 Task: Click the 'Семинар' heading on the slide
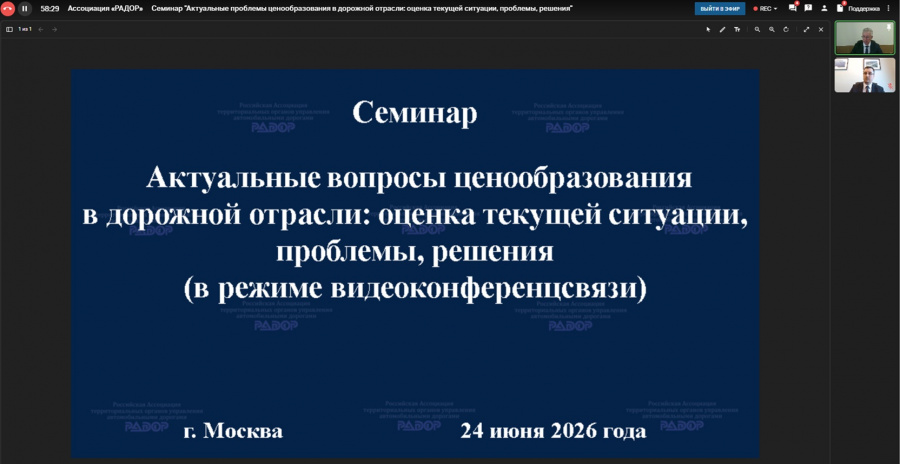coord(414,113)
